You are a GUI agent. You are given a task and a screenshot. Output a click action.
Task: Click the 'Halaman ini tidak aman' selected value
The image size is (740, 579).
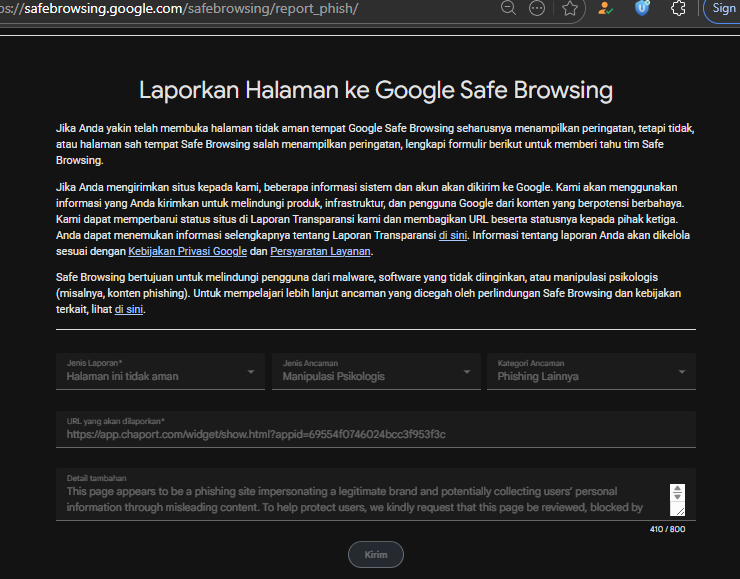pyautogui.click(x=122, y=376)
